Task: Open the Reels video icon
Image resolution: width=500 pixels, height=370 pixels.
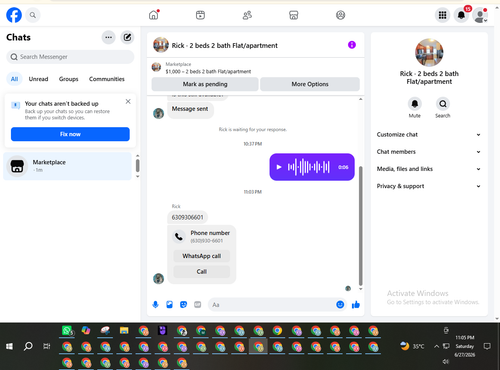Action: pyautogui.click(x=200, y=15)
